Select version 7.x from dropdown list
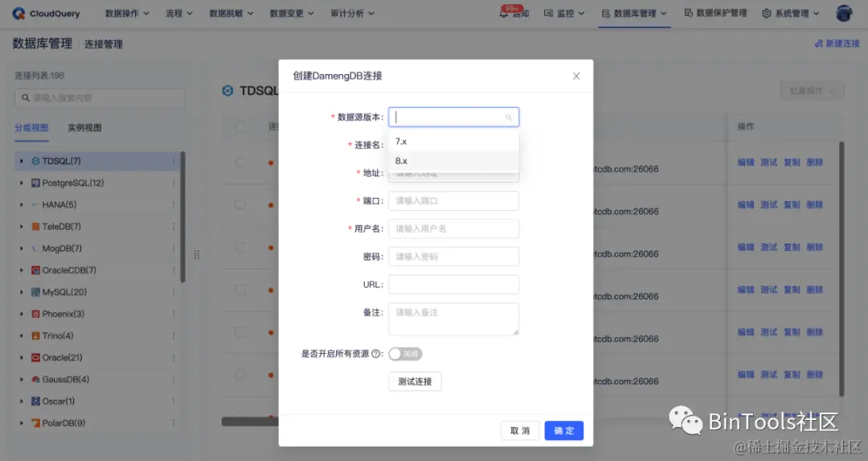 click(x=453, y=142)
